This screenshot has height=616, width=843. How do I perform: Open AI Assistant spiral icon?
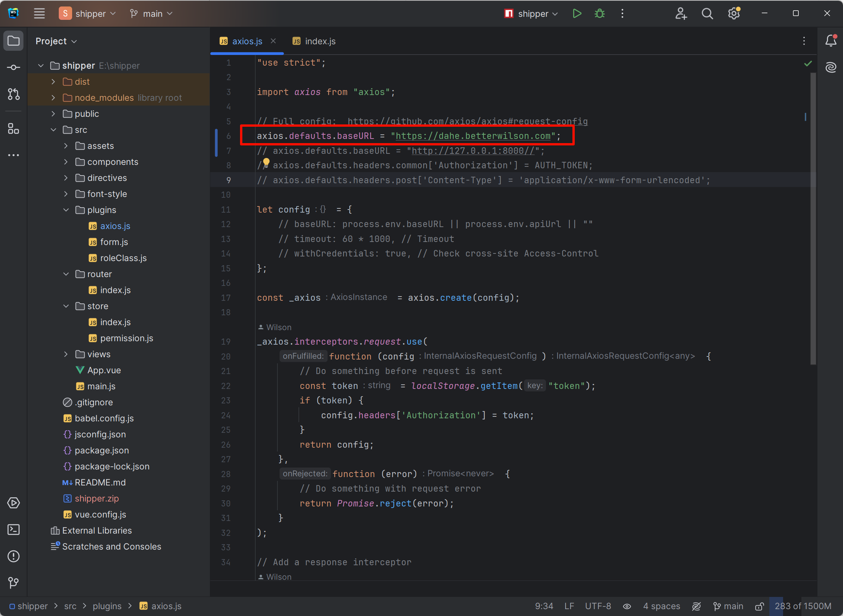831,68
